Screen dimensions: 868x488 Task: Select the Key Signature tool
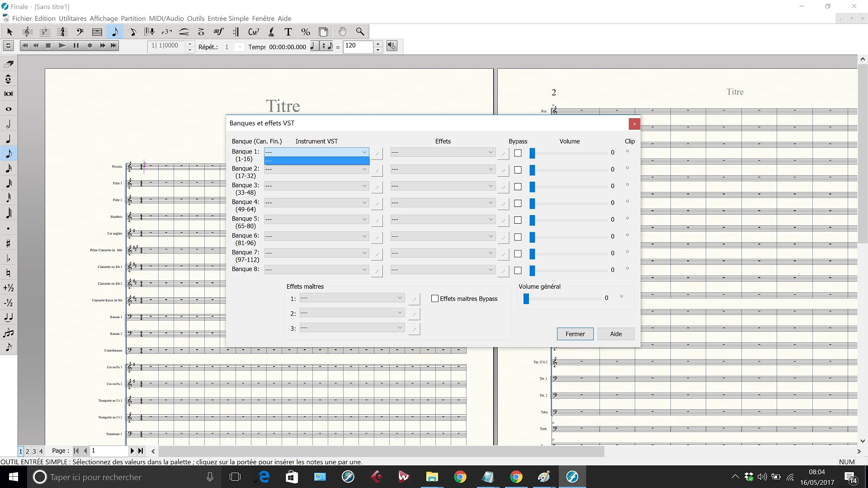(45, 32)
